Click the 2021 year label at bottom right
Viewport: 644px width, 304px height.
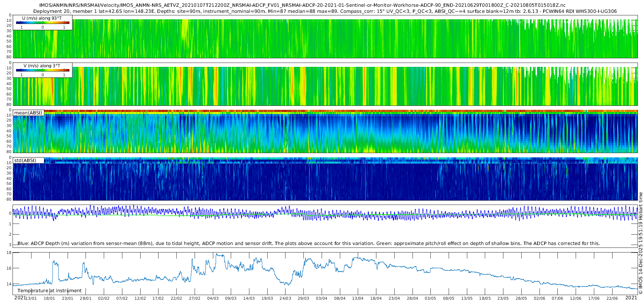[631, 298]
